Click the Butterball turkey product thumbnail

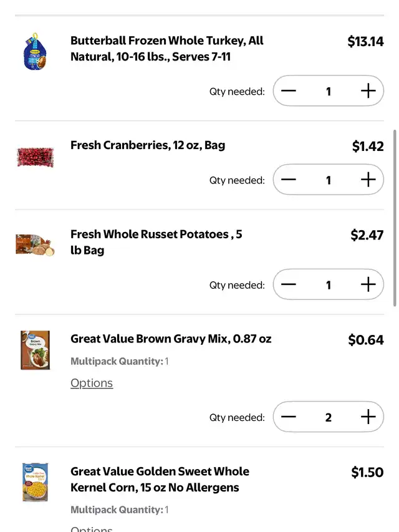point(35,52)
